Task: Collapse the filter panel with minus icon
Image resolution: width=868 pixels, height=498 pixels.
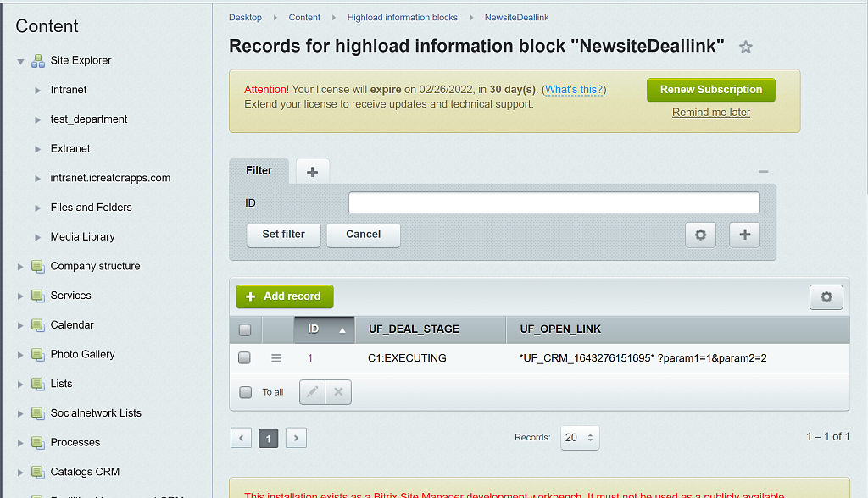Action: [x=763, y=172]
